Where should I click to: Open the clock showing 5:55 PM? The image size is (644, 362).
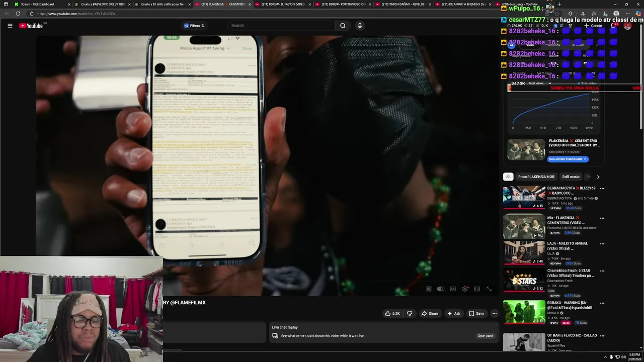point(634,357)
